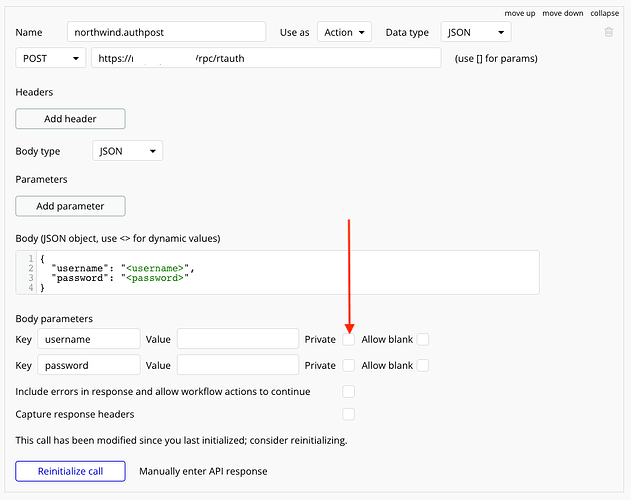Image resolution: width=631 pixels, height=500 pixels.
Task: Click inside the JSON body editor
Action: coord(277,273)
